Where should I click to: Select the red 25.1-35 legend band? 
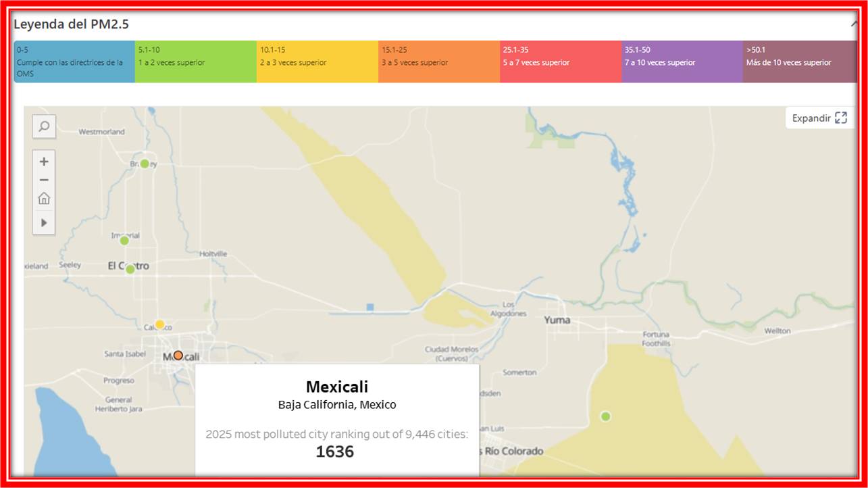(x=561, y=62)
